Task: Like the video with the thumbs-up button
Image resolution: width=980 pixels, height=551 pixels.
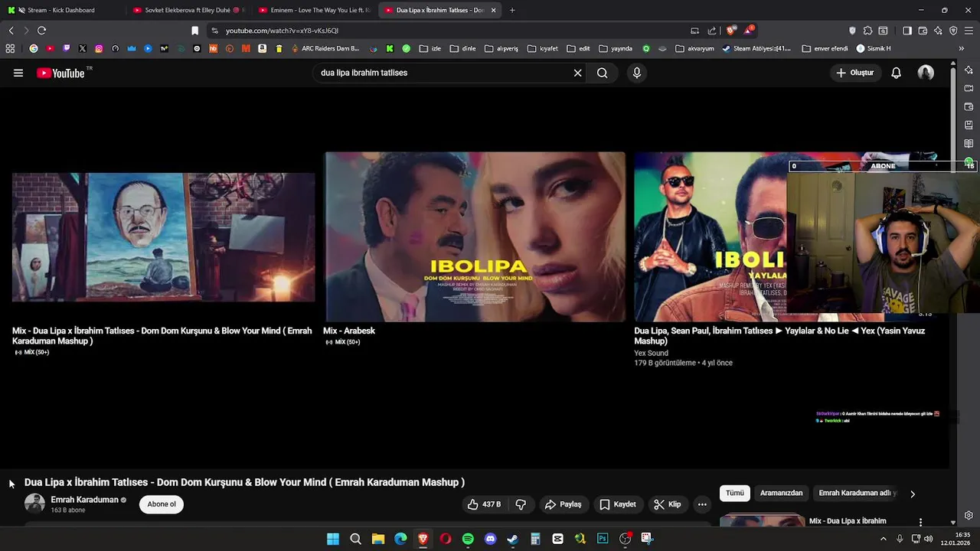Action: 484,504
